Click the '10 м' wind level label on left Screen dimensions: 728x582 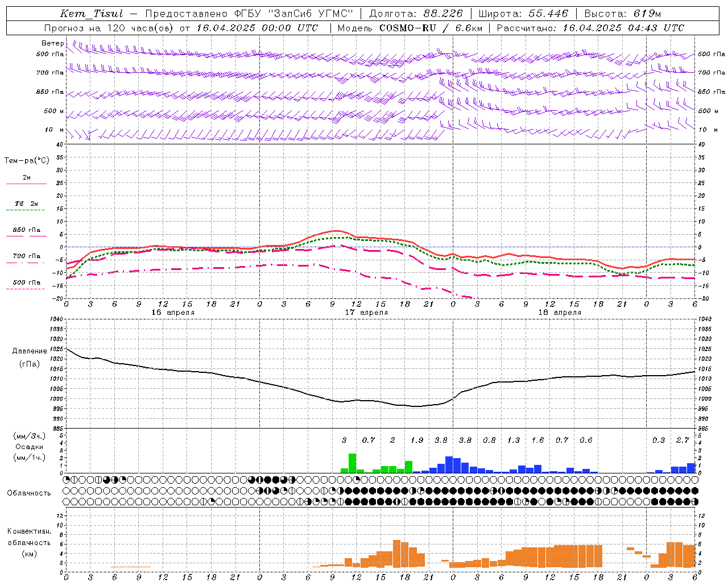pos(55,130)
